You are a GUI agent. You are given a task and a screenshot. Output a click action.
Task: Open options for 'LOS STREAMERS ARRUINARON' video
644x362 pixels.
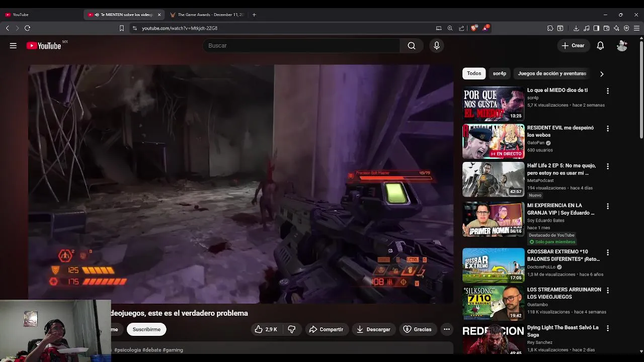[607, 291]
